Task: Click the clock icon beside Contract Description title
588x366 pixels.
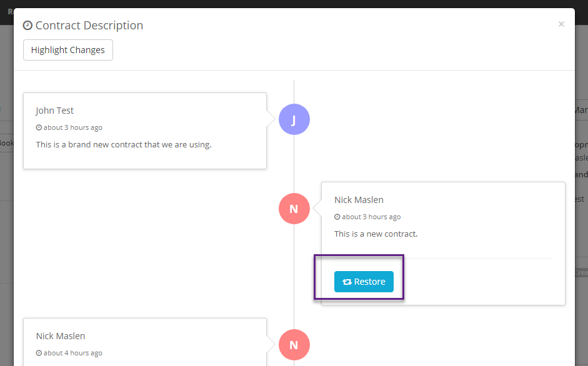Action: (27, 26)
